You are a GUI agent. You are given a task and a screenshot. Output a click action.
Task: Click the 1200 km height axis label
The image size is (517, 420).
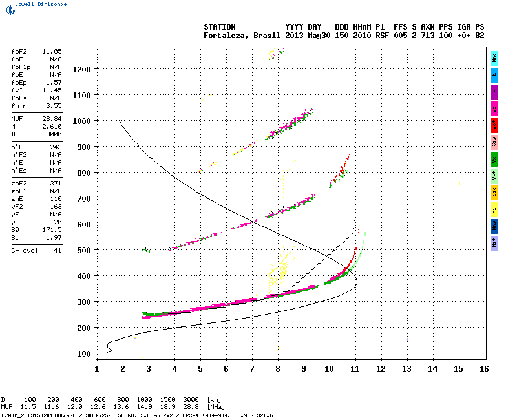(x=81, y=70)
